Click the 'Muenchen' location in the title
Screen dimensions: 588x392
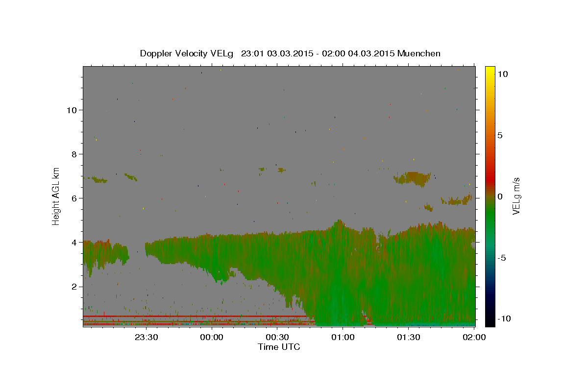[x=419, y=53]
